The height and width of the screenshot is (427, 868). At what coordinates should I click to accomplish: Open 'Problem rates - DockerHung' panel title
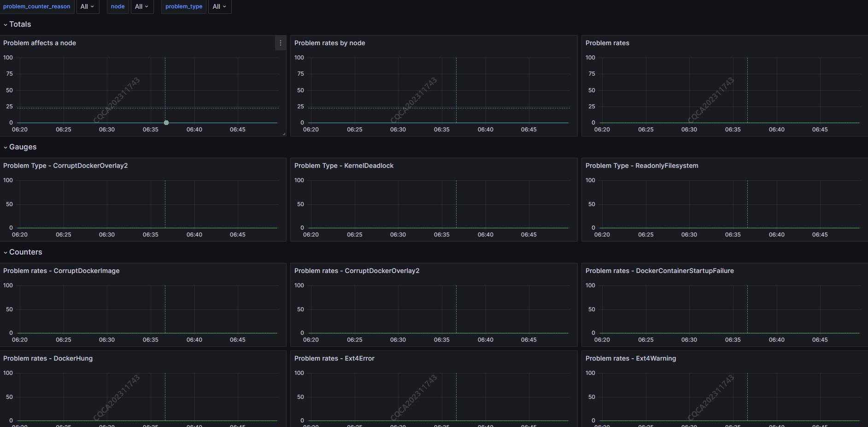(48, 358)
